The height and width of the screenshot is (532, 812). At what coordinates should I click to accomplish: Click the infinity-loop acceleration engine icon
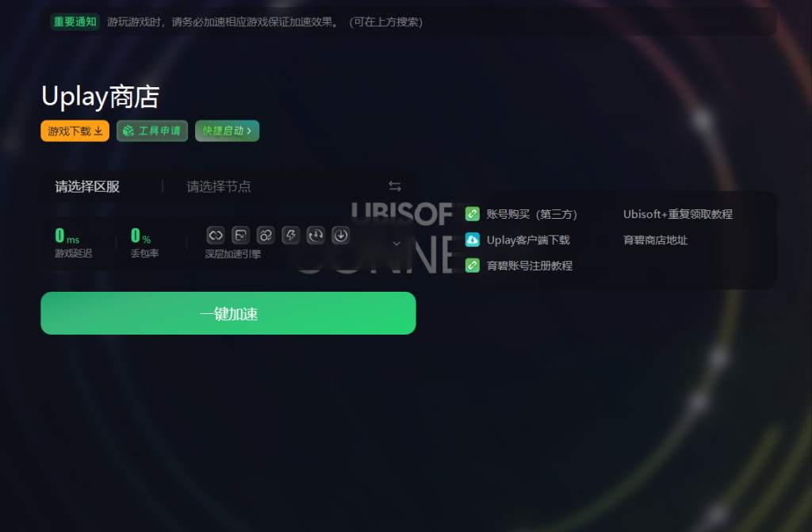point(216,235)
